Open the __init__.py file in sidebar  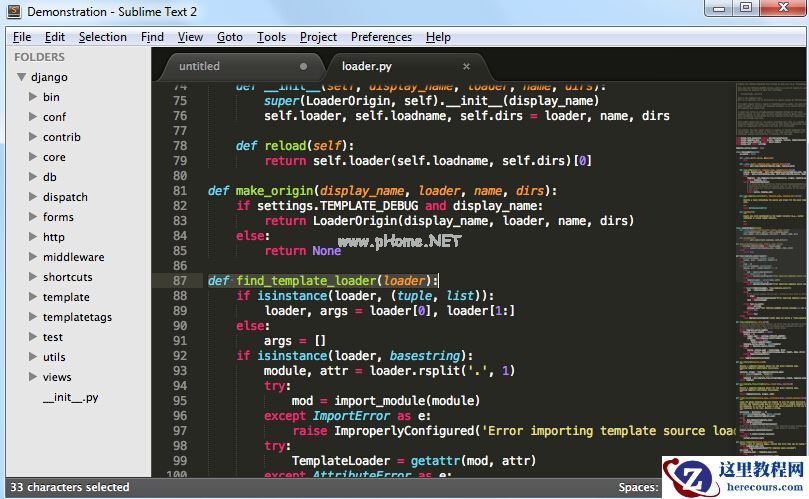70,397
